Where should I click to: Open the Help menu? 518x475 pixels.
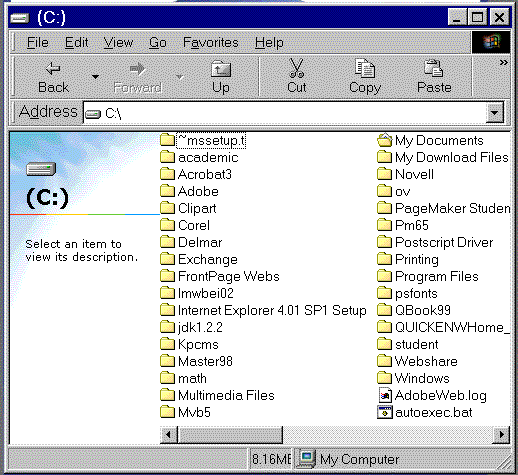[269, 43]
